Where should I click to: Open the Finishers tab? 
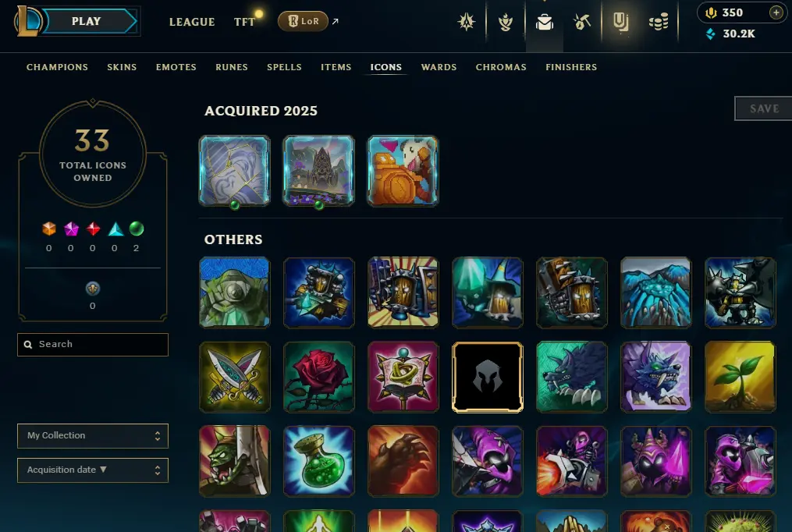pyautogui.click(x=571, y=67)
